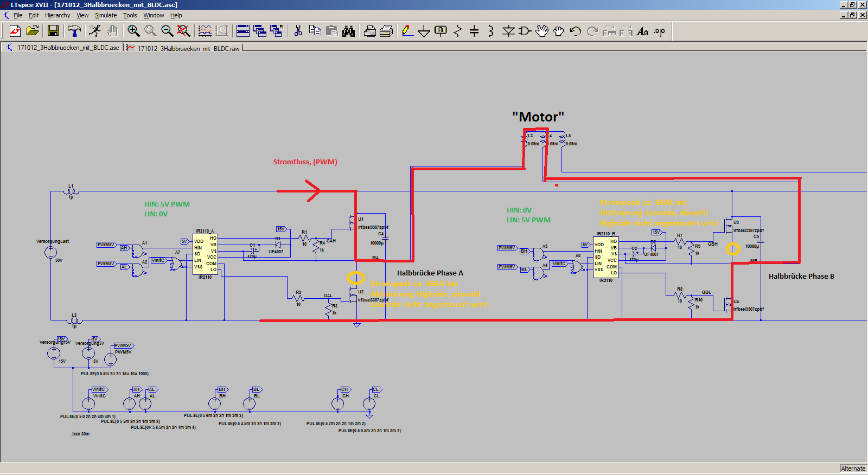Screen dimensions: 868x475
Task: Click the Alternate status bar entry
Action: click(x=853, y=468)
